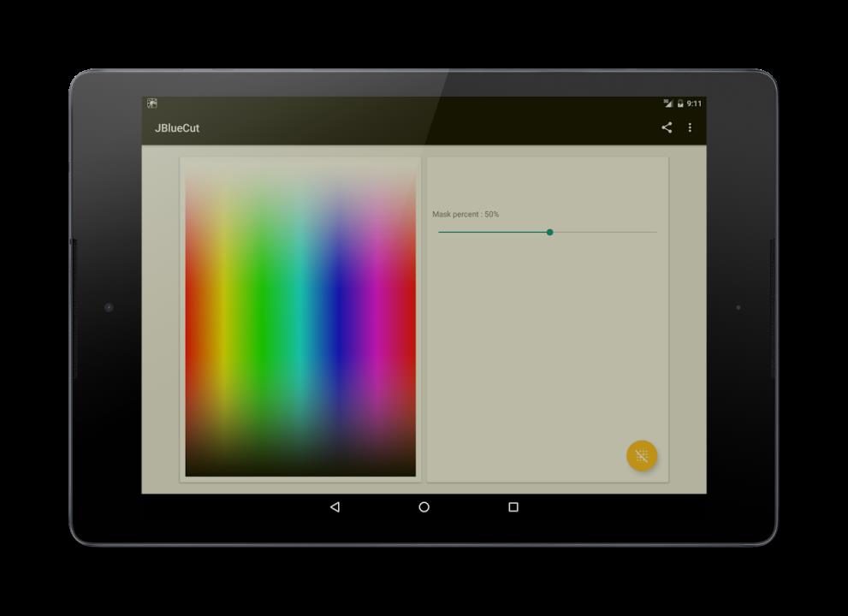Tap the battery icon in status bar
The image size is (848, 616).
[x=680, y=104]
